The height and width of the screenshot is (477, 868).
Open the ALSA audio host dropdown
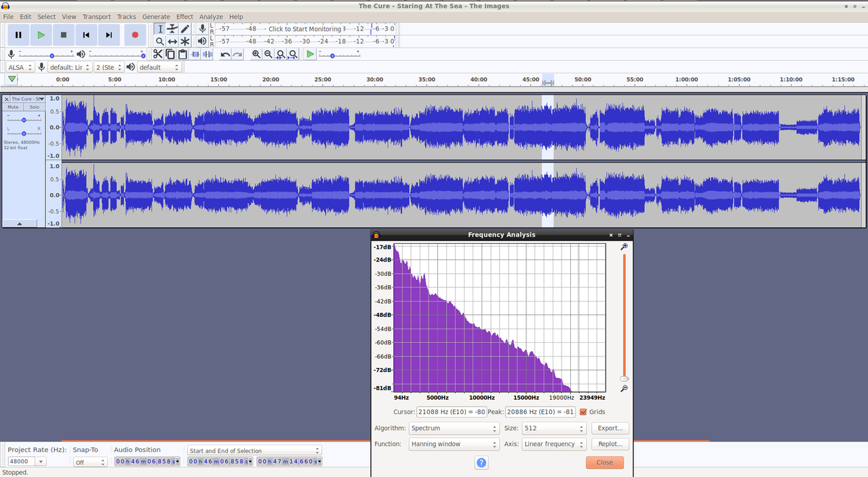pyautogui.click(x=20, y=67)
